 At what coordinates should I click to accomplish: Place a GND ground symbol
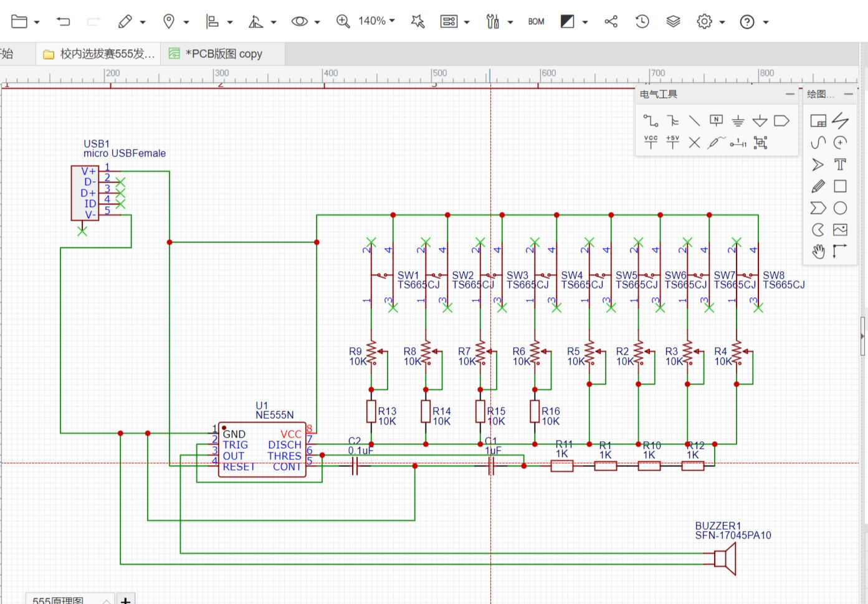pos(738,120)
